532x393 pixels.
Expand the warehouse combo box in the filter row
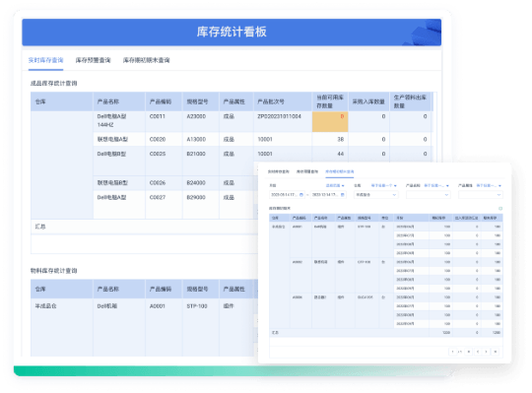375,195
